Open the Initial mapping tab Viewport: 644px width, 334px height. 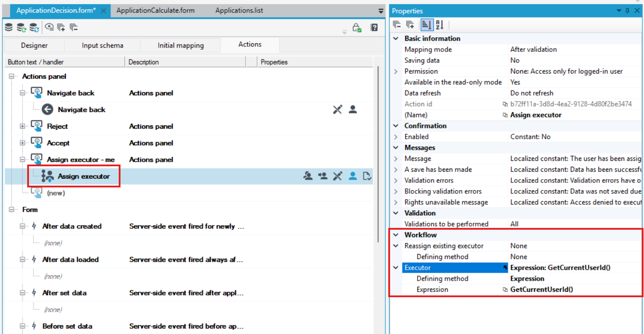click(181, 45)
